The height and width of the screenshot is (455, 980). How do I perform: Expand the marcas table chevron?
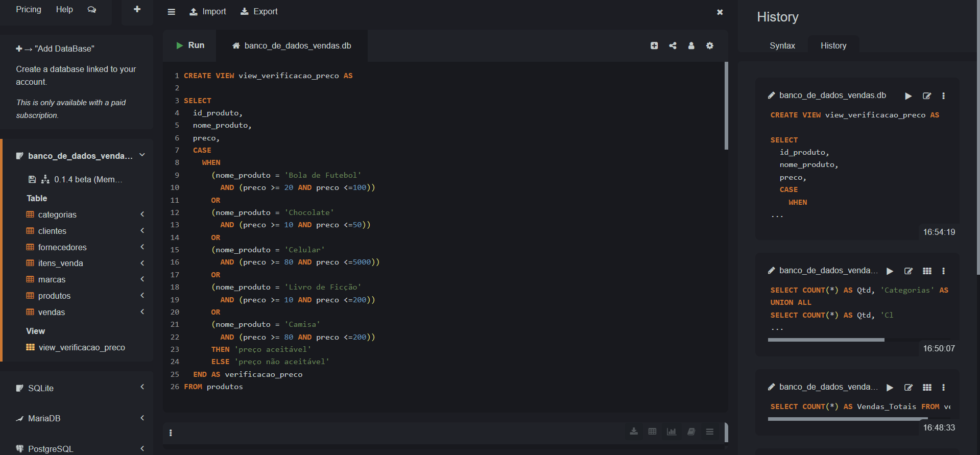tap(142, 279)
